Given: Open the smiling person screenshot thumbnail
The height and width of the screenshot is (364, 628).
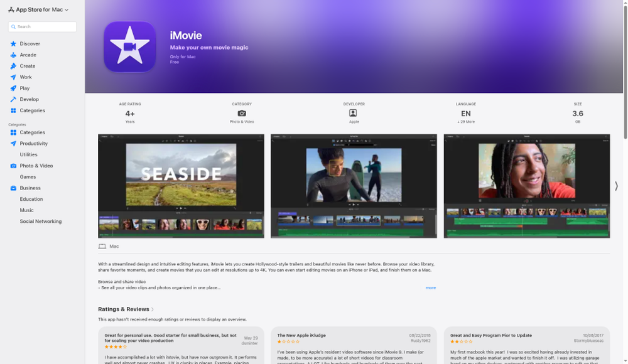Looking at the screenshot, I should 527,186.
